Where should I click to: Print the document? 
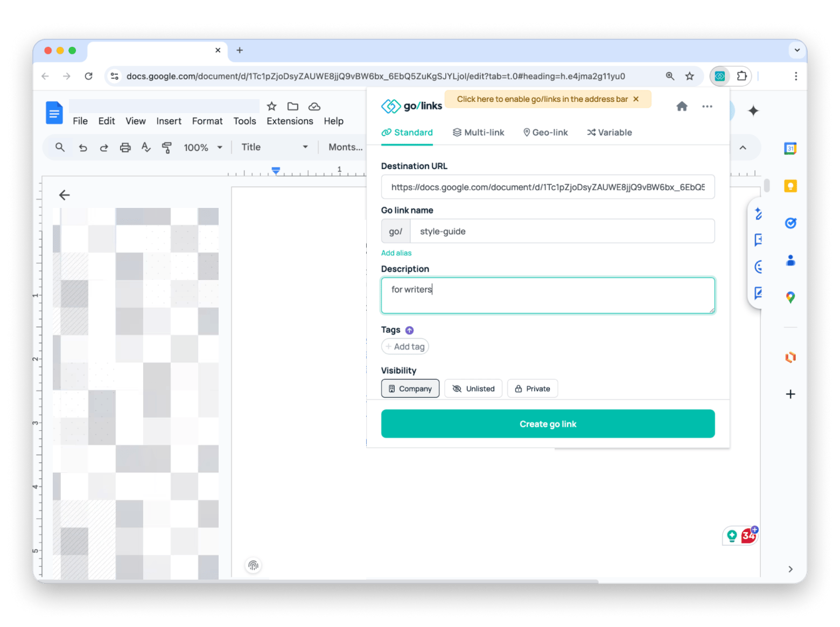[125, 147]
